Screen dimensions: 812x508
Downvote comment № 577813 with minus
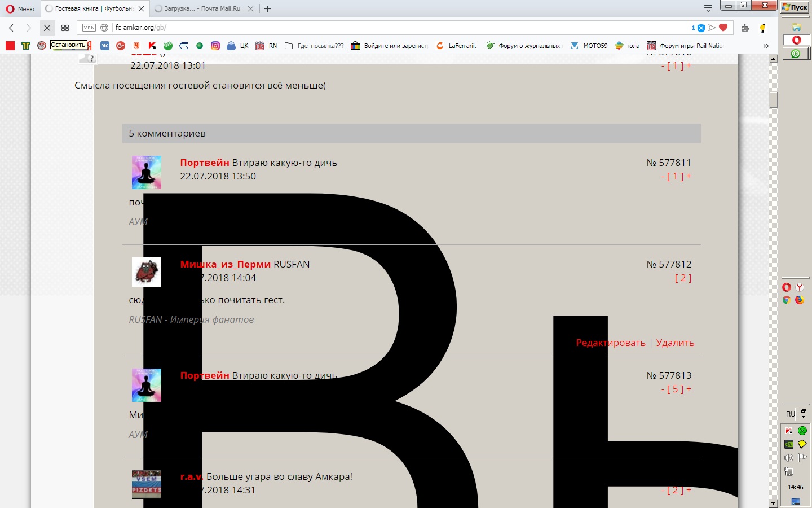(x=663, y=389)
